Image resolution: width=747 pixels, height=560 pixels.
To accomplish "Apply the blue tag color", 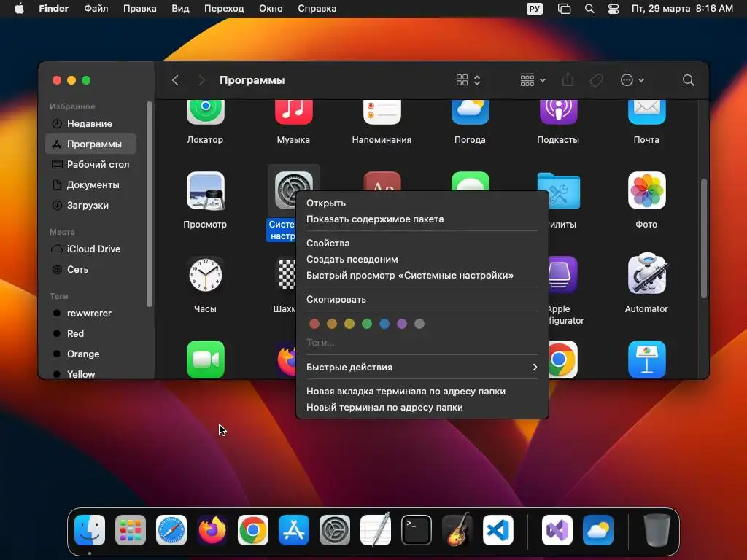I will (384, 324).
